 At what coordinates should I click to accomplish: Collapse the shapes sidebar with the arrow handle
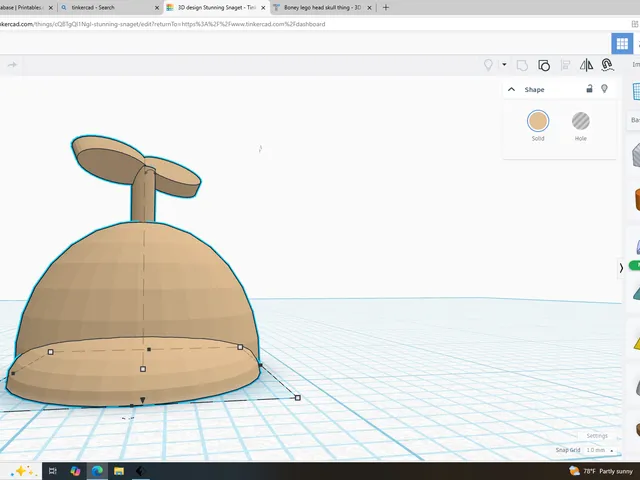click(621, 268)
